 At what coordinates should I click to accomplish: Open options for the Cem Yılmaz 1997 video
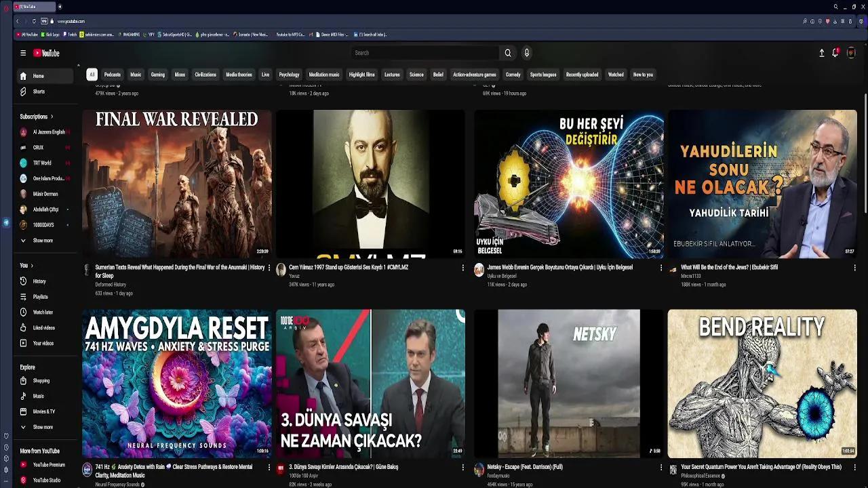click(x=463, y=268)
